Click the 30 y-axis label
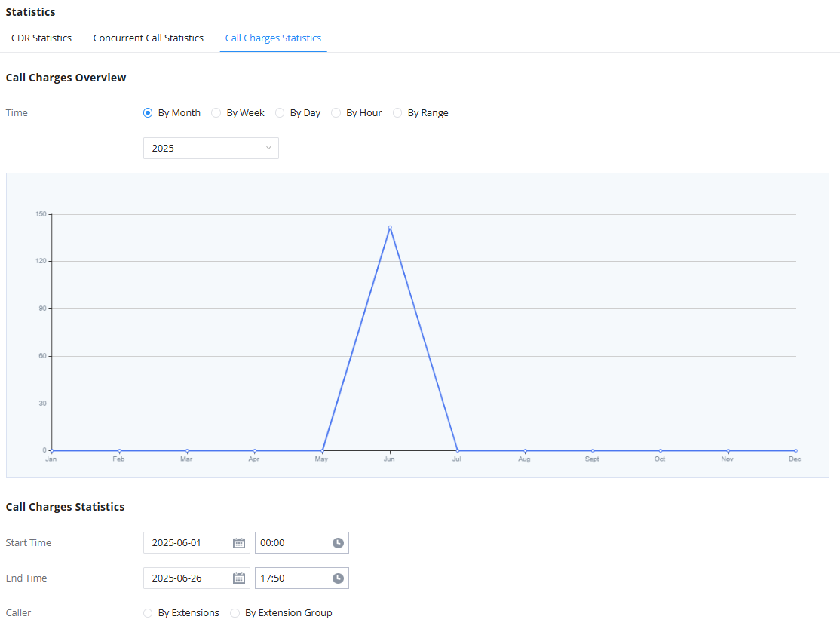This screenshot has width=840, height=623. (42, 403)
